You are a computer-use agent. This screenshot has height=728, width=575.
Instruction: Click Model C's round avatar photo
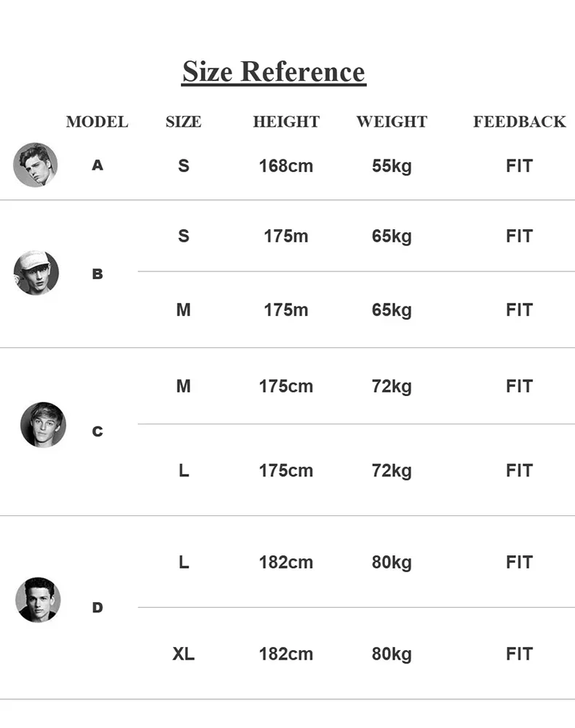(x=43, y=424)
